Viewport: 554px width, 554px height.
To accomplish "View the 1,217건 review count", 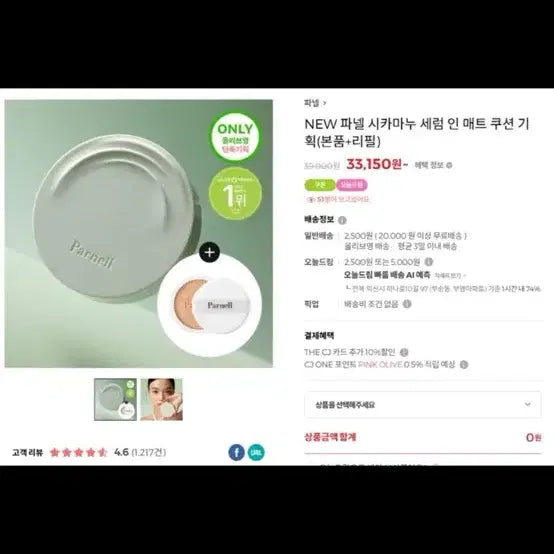I will pyautogui.click(x=148, y=452).
